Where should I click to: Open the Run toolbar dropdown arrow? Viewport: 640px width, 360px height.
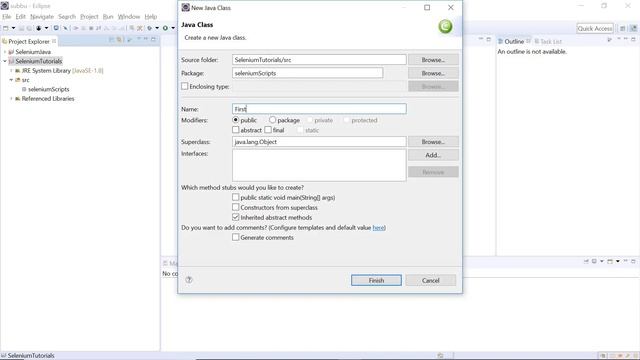click(173, 28)
